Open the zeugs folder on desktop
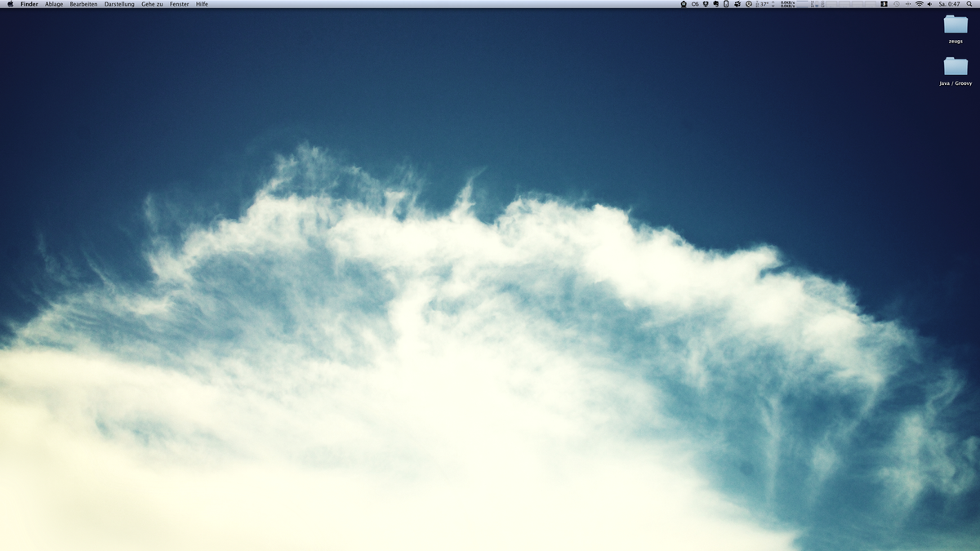 click(x=955, y=24)
